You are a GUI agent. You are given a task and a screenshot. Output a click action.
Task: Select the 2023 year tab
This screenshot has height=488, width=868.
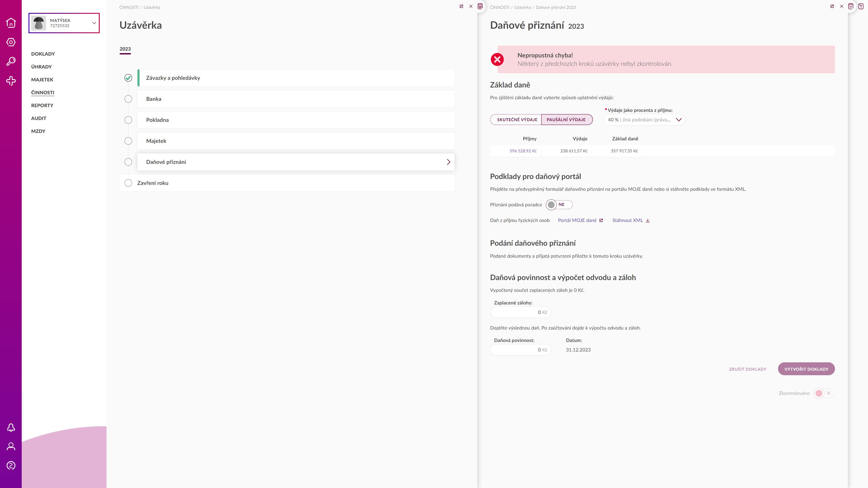click(125, 49)
